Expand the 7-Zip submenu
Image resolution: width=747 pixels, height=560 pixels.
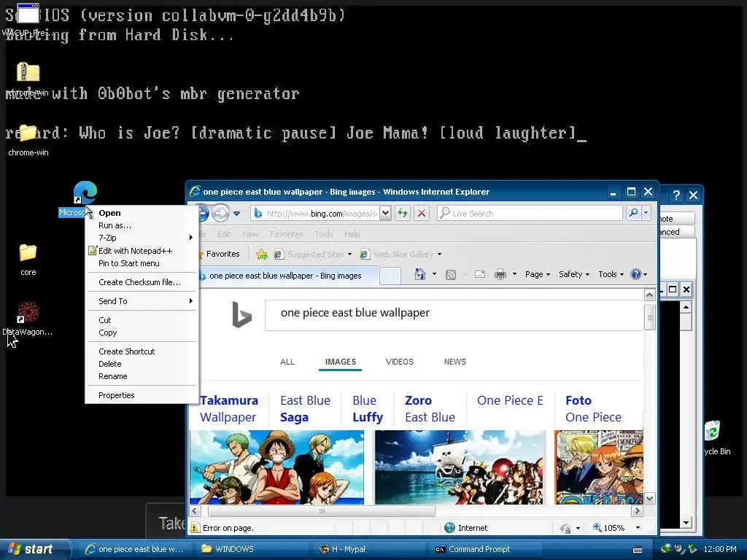[141, 238]
